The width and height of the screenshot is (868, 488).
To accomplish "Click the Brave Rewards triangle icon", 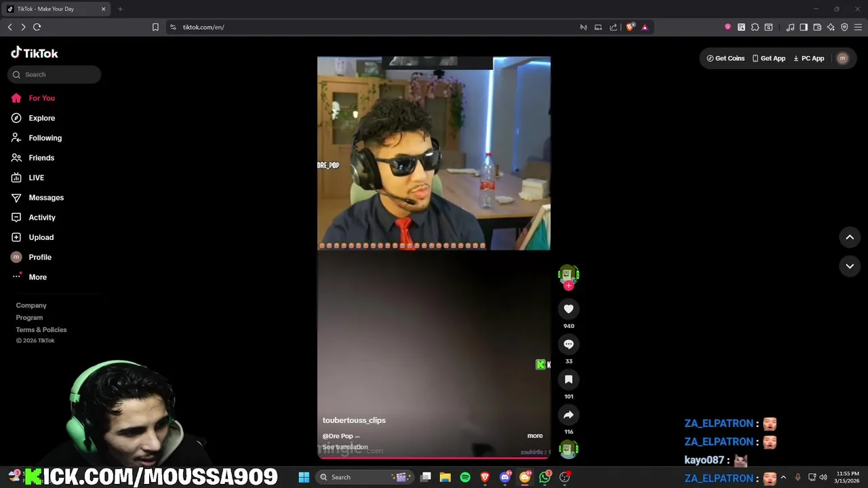I will 644,27.
